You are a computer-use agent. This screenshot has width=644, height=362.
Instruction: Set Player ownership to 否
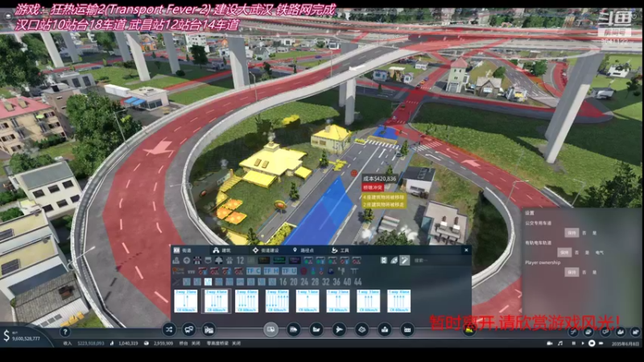click(584, 272)
